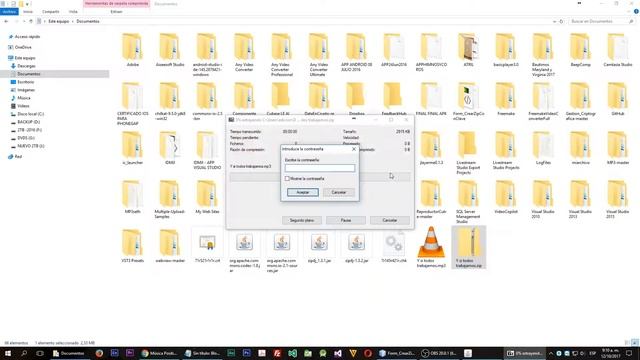Open Escritorio in the navigation pane
This screenshot has height=360, width=640.
[25, 82]
